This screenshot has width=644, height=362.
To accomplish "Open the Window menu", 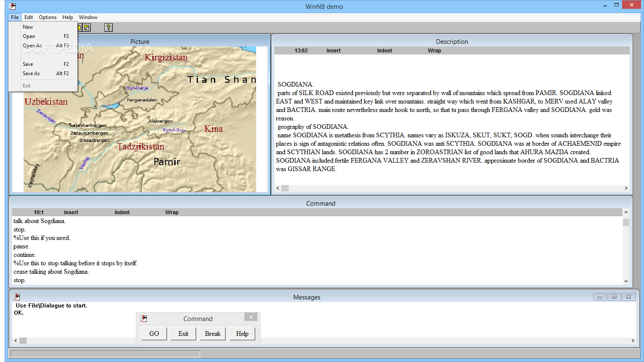I will [88, 17].
